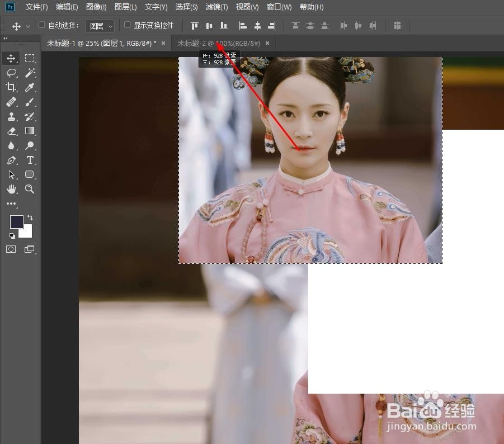Align vertical centers in options bar
Image resolution: width=504 pixels, height=444 pixels.
coord(209,26)
